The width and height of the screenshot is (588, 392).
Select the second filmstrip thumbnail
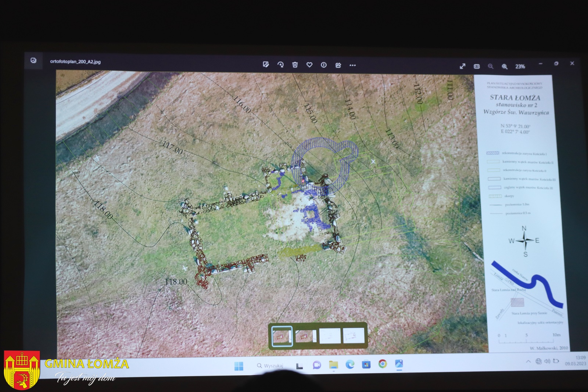coord(306,336)
